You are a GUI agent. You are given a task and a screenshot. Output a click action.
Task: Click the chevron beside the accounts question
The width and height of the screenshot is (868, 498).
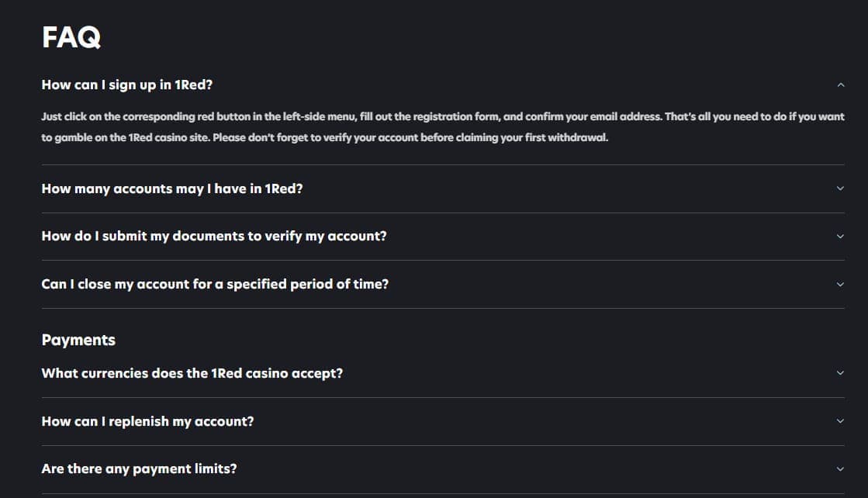coord(841,188)
